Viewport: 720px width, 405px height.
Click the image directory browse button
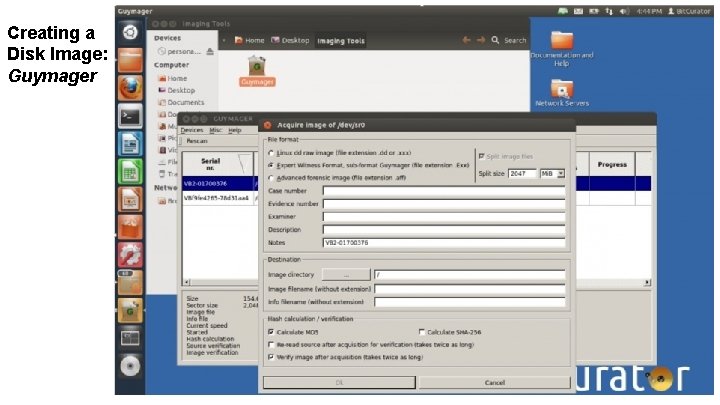346,275
